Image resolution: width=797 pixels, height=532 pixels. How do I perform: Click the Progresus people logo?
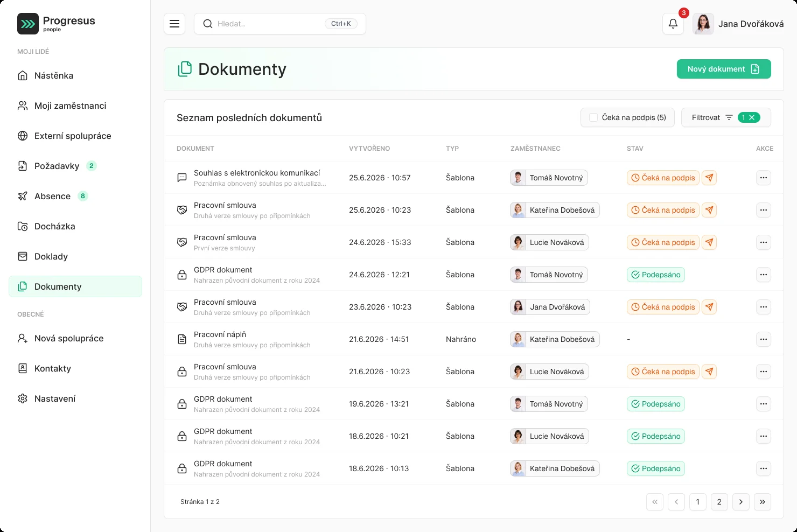[x=57, y=24]
